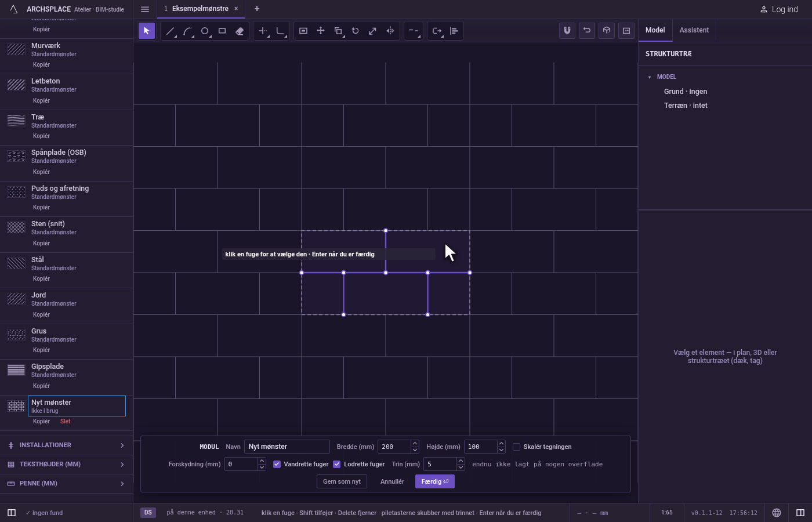Enable Skalér tegningen checkbox
The height and width of the screenshot is (522, 812).
click(x=516, y=447)
